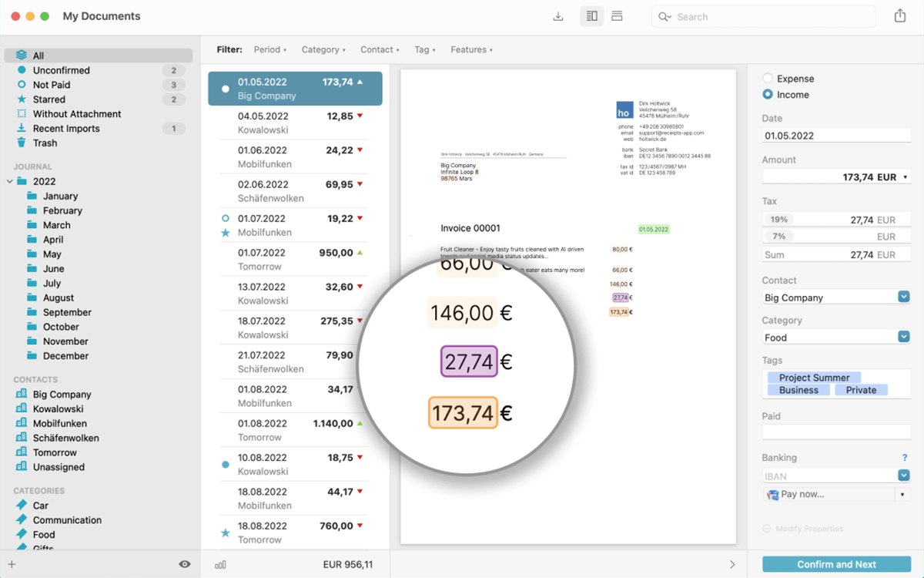Click the search magnifier icon

(665, 17)
